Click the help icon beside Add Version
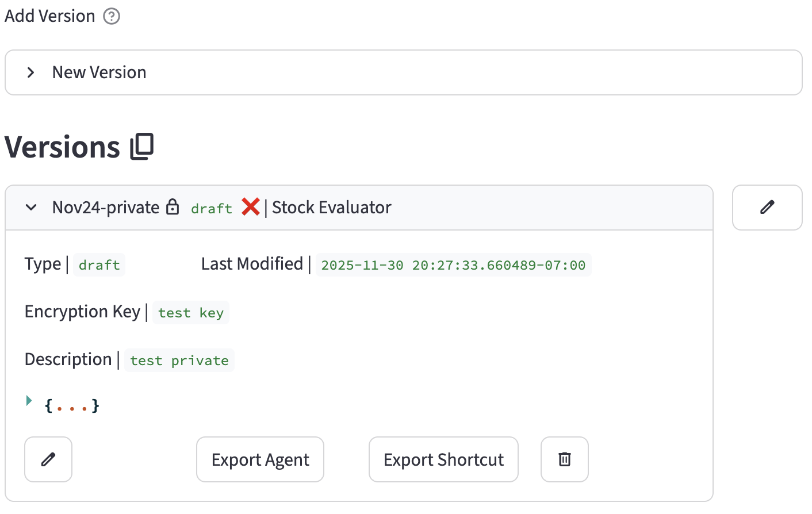 coord(112,16)
